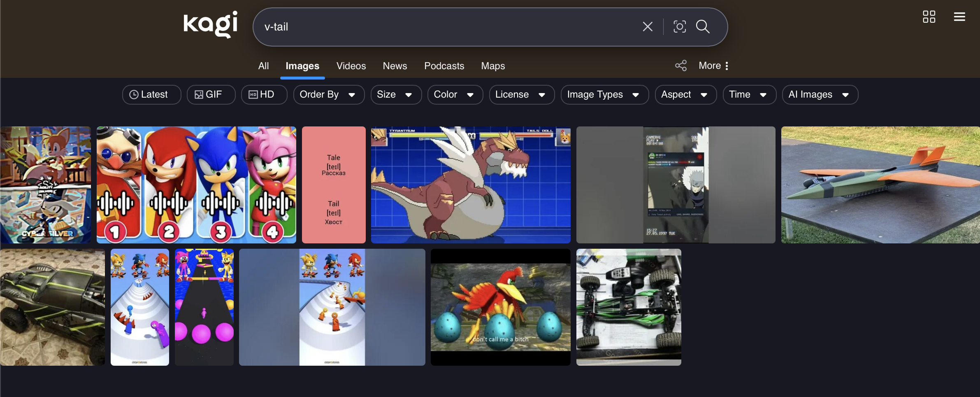
Task: Click the magnifying glass to search
Action: [702, 26]
